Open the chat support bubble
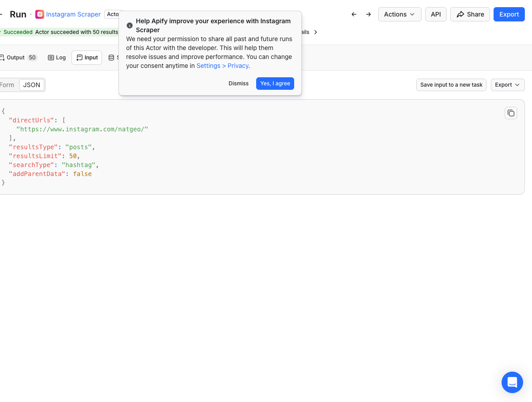The height and width of the screenshot is (402, 532). pyautogui.click(x=512, y=382)
